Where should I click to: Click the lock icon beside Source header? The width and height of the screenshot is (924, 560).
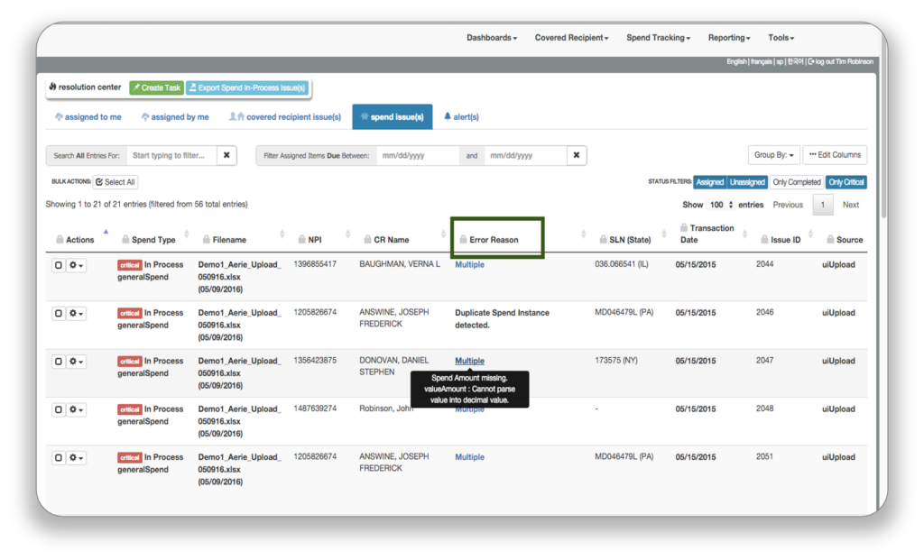(830, 240)
